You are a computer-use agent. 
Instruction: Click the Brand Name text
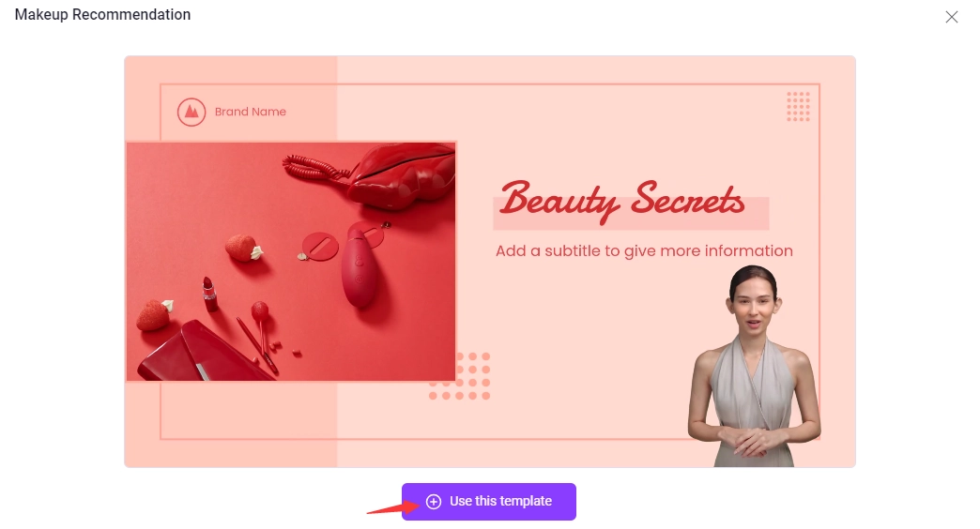click(x=250, y=112)
